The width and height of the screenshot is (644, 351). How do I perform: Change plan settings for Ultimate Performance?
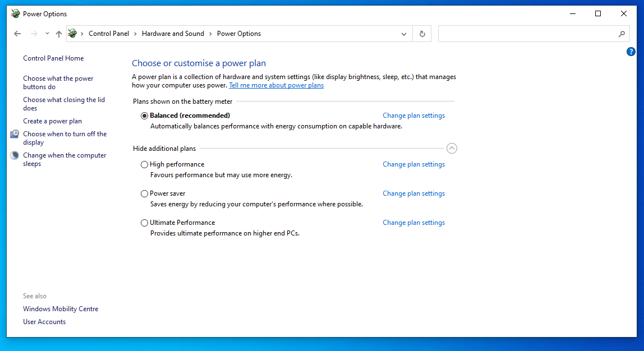[x=413, y=223]
